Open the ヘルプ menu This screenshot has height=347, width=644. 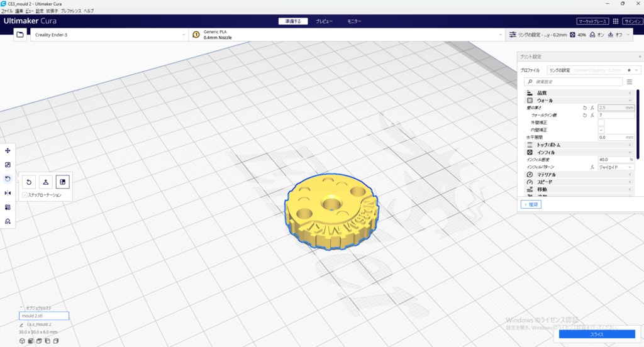pos(89,11)
